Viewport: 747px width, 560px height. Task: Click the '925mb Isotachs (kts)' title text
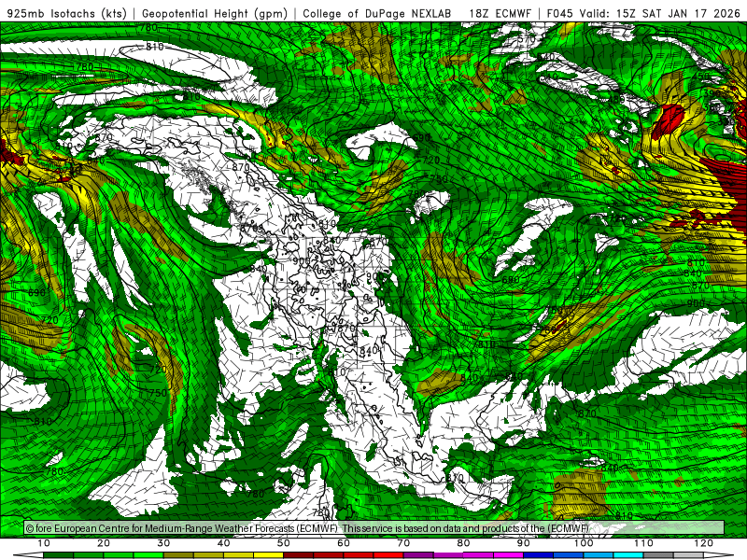pyautogui.click(x=65, y=13)
